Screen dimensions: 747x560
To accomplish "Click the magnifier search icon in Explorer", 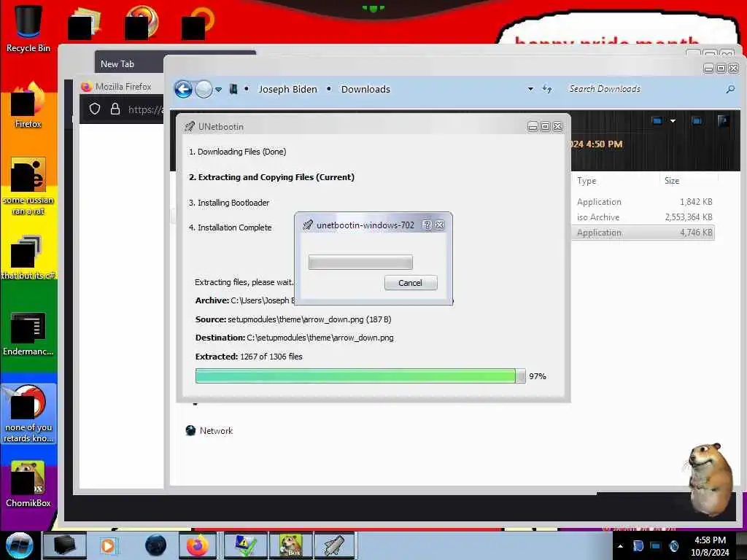I will point(730,89).
